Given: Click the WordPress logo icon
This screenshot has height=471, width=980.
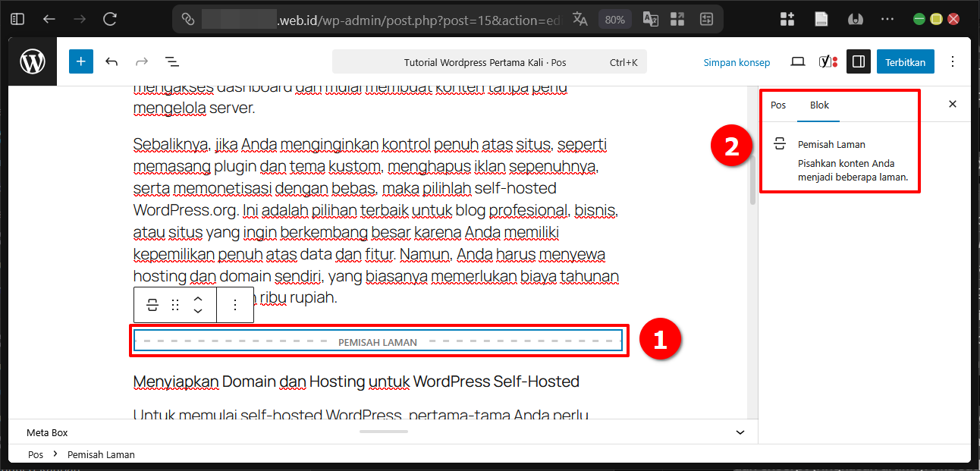Looking at the screenshot, I should pyautogui.click(x=32, y=61).
